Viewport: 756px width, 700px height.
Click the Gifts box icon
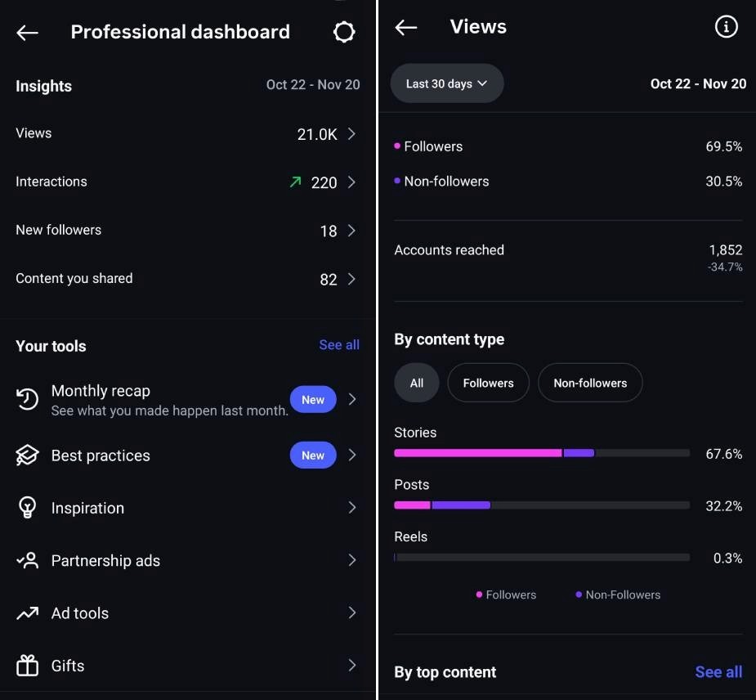[x=27, y=666]
